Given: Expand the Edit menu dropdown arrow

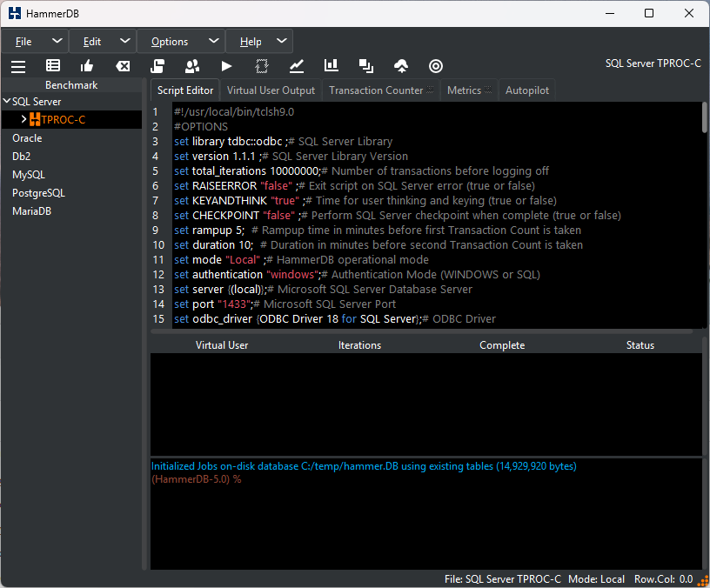Looking at the screenshot, I should [125, 41].
